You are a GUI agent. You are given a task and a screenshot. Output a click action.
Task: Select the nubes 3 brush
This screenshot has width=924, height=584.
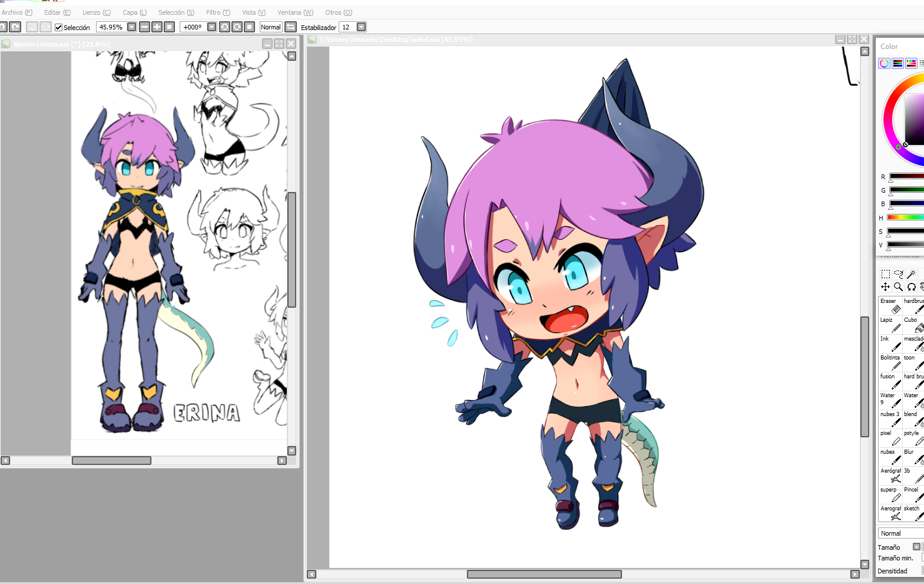(x=890, y=418)
